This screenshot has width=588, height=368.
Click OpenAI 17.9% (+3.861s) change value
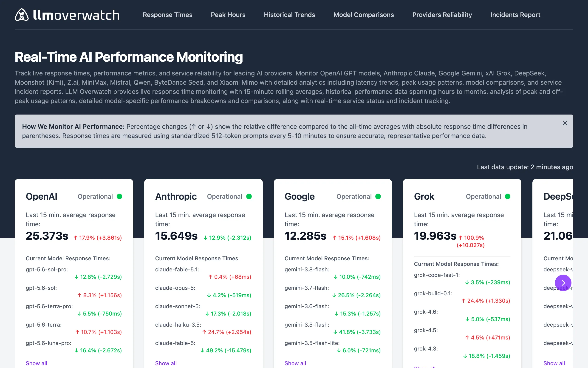pos(98,238)
